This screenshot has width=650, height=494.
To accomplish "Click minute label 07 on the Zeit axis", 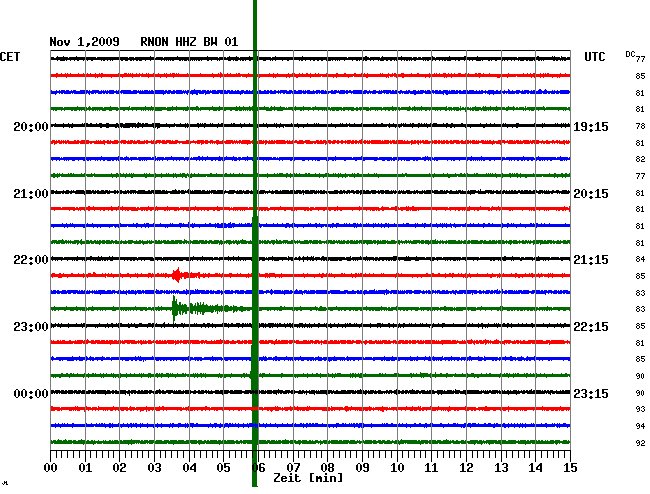I will pos(293,468).
